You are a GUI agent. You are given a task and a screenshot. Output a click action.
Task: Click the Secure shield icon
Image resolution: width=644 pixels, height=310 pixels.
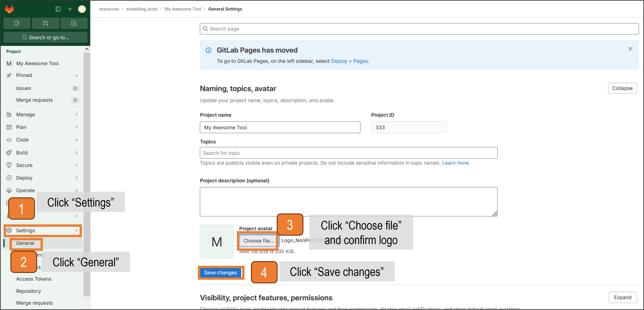(9, 165)
